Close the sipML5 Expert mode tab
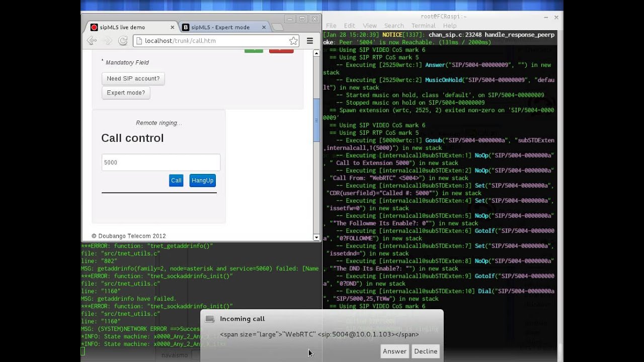This screenshot has height=362, width=644. 265,27
